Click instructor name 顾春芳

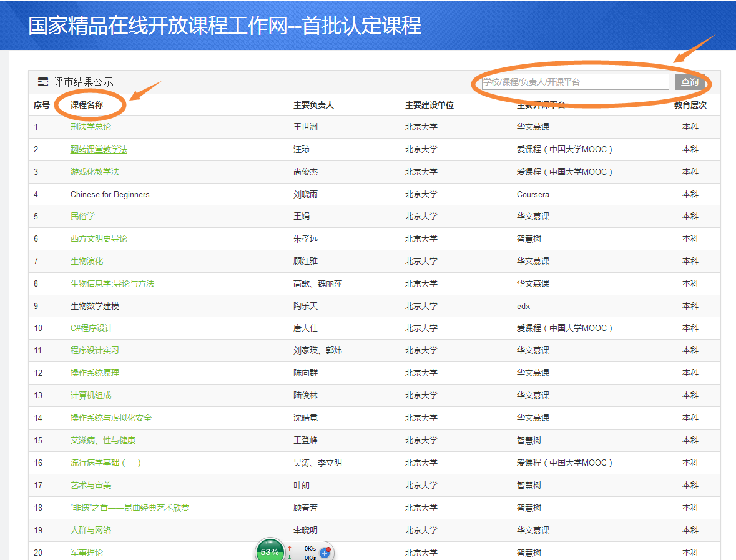tap(305, 508)
